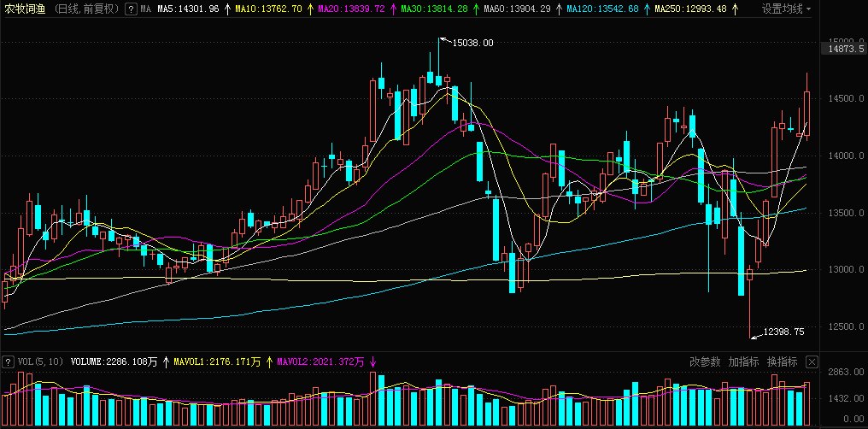Click the 0.00 volume axis label
Screen dimensions: 868x429
tap(853, 419)
